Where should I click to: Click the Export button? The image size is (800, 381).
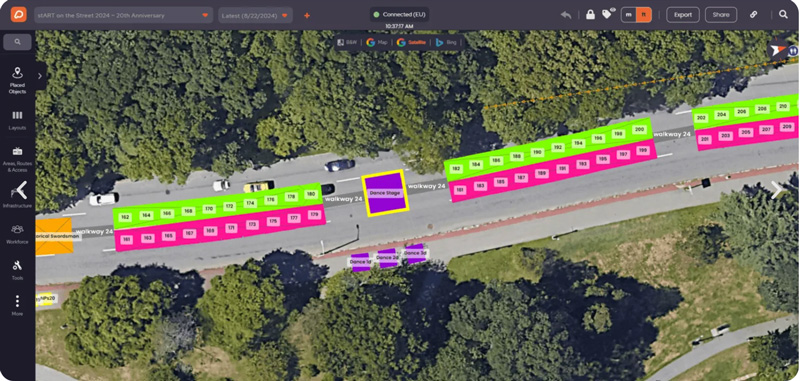tap(683, 15)
